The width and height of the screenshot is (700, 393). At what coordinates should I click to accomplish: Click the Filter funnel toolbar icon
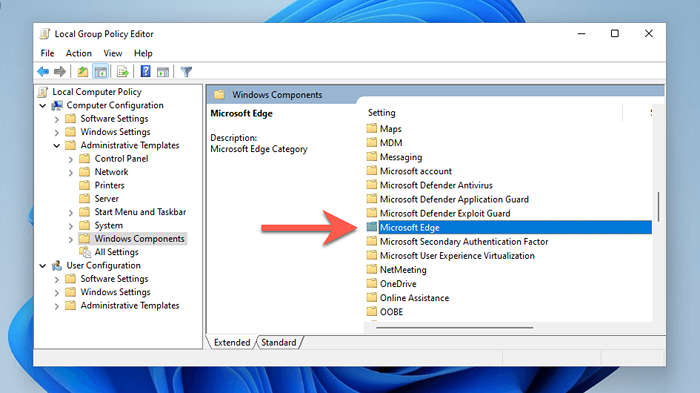tap(186, 71)
